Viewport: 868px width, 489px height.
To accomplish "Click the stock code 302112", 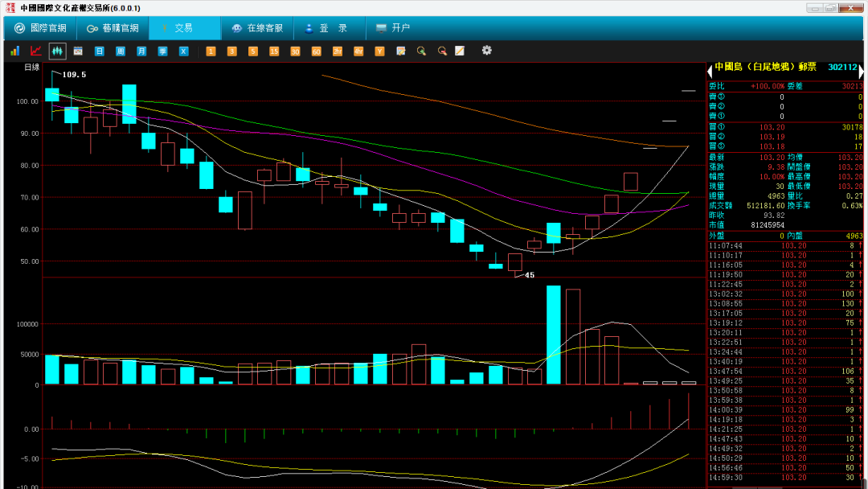I will coord(842,67).
